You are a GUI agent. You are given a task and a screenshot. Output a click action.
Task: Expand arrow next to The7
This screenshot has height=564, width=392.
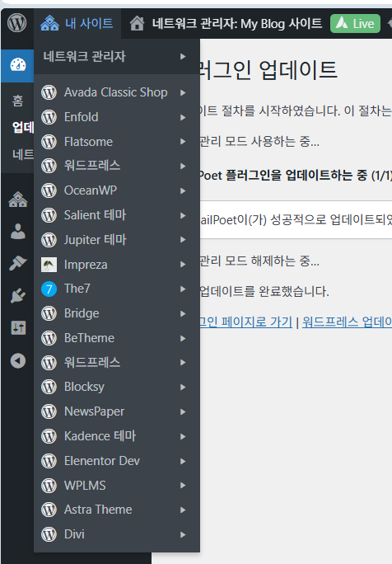click(183, 289)
